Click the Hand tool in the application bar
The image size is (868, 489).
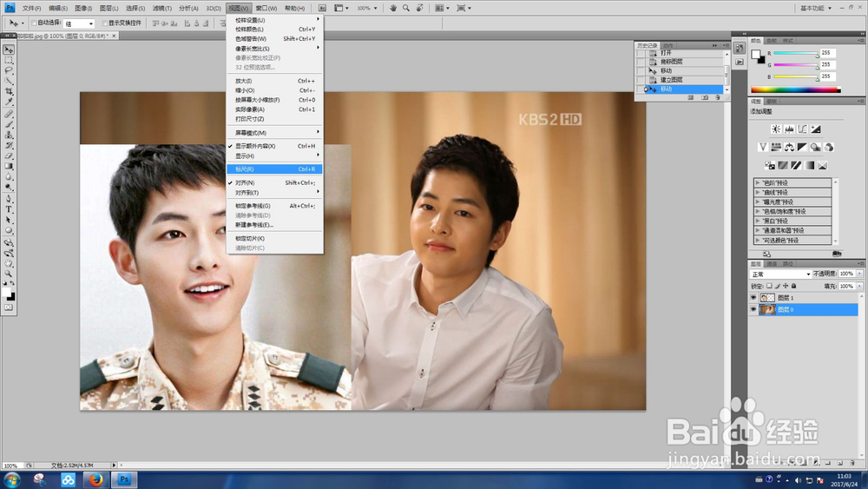pyautogui.click(x=393, y=8)
